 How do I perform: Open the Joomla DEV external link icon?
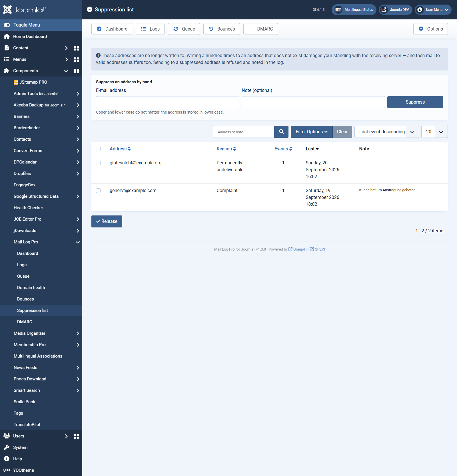[384, 10]
